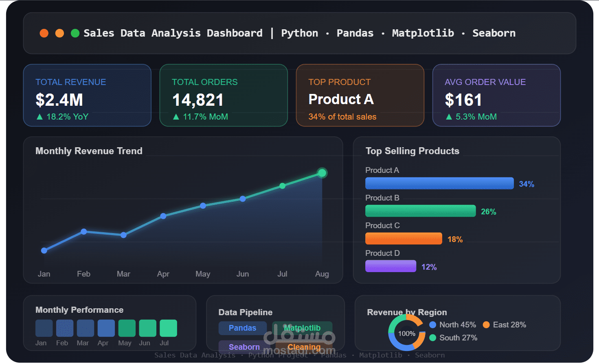This screenshot has height=364, width=599.
Task: Click the Jun data point on revenue trend
Action: click(x=243, y=199)
